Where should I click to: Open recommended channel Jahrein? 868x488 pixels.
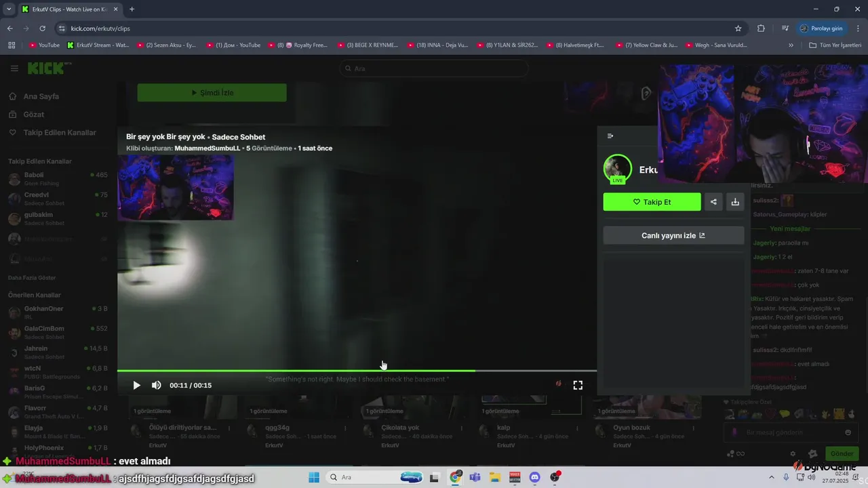(58, 352)
